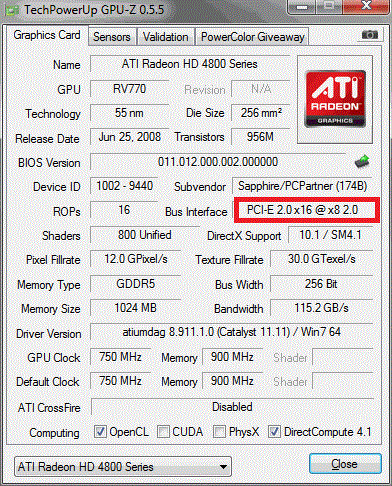This screenshot has height=486, width=392.
Task: Click the BIOS save chip icon
Action: [x=362, y=162]
